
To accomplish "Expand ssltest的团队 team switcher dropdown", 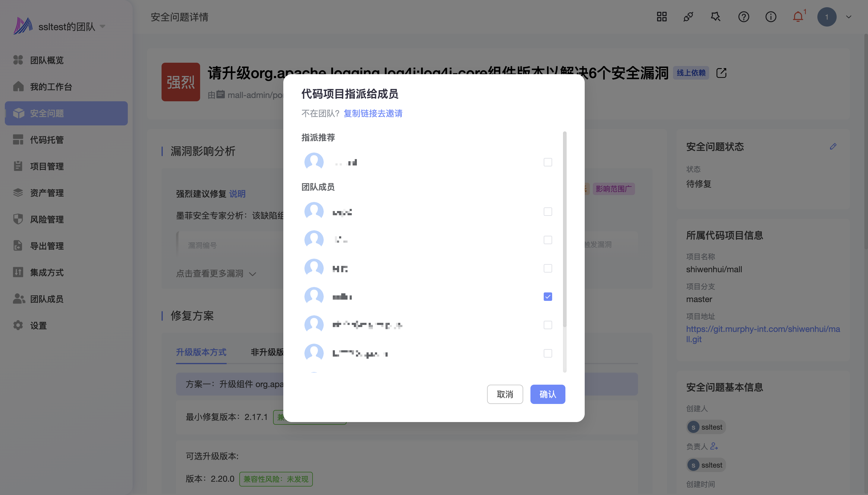I will coord(102,27).
